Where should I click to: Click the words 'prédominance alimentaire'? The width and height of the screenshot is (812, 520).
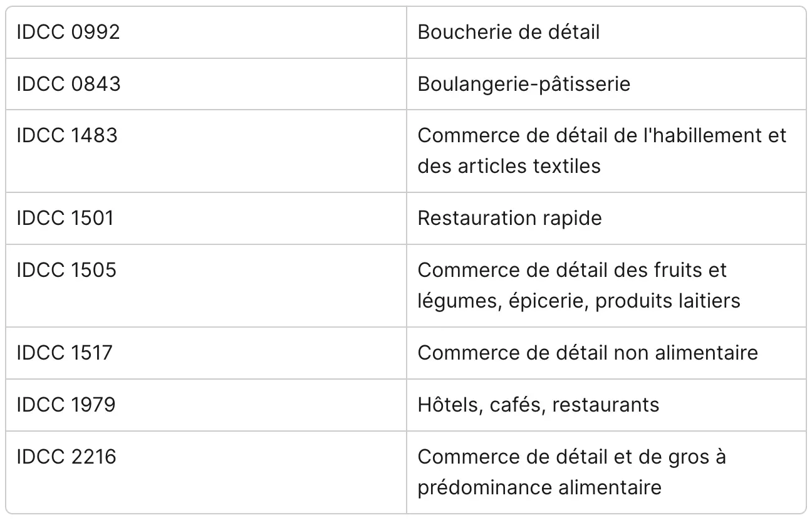click(539, 487)
